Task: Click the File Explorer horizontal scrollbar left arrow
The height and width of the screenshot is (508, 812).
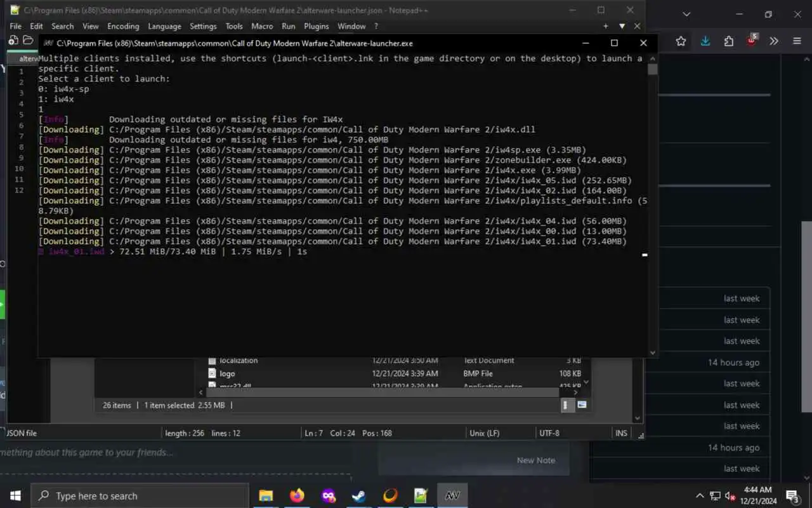Action: coord(201,393)
